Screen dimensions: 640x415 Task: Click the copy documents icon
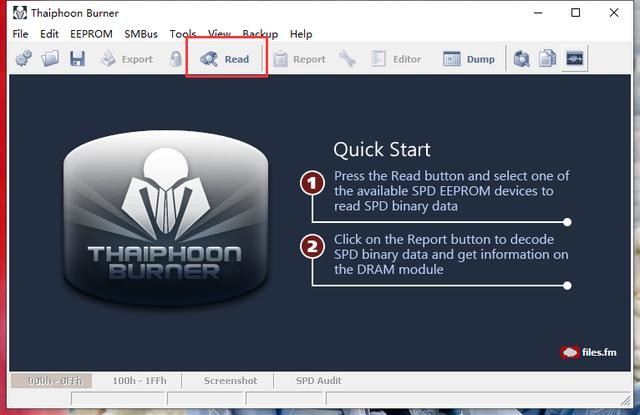[x=547, y=59]
